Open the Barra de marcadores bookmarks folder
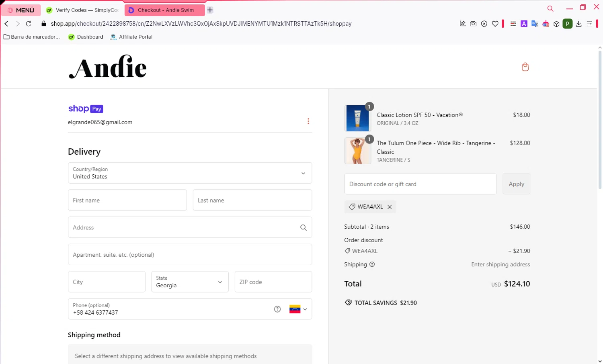This screenshot has width=603, height=364. coord(32,37)
